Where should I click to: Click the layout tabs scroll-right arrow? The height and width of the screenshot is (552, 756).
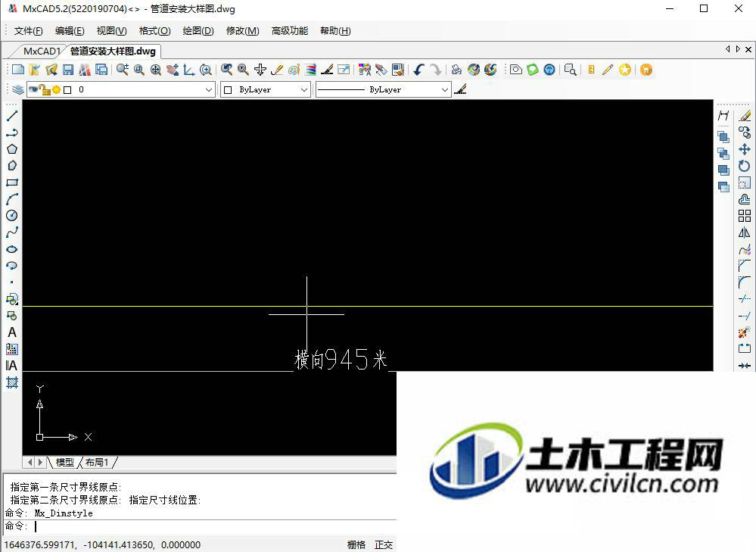(41, 462)
